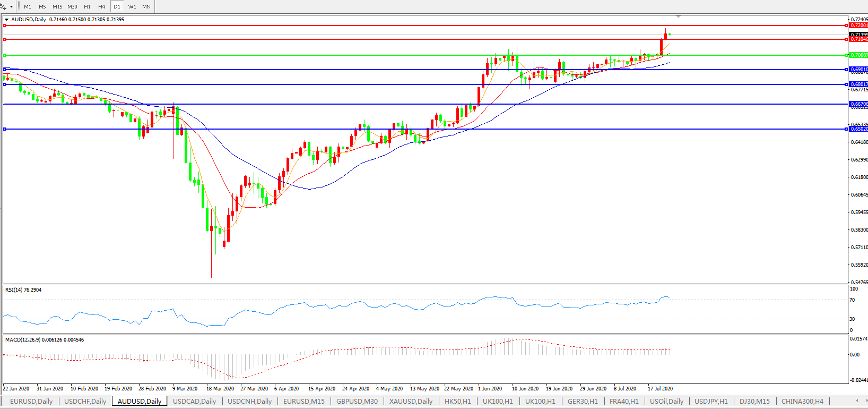Viewport: 868px width, 409px height.
Task: Open the USOil,Daily chart tab
Action: tap(666, 402)
